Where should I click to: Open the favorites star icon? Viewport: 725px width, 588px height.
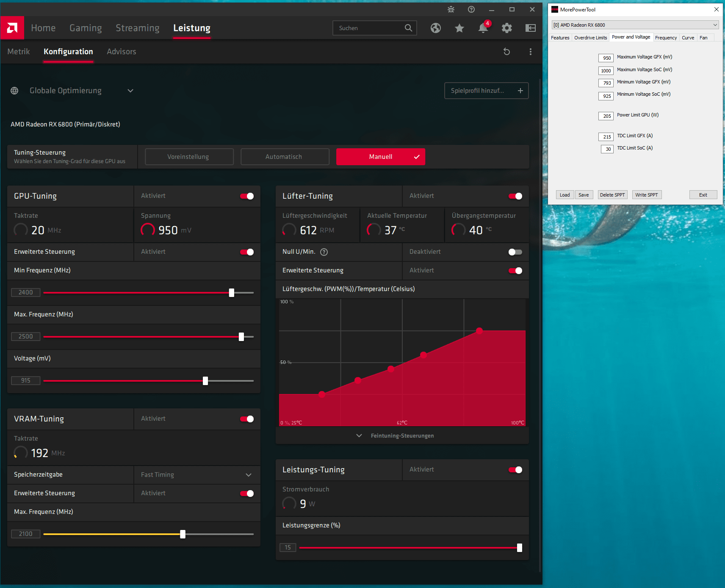(x=459, y=28)
